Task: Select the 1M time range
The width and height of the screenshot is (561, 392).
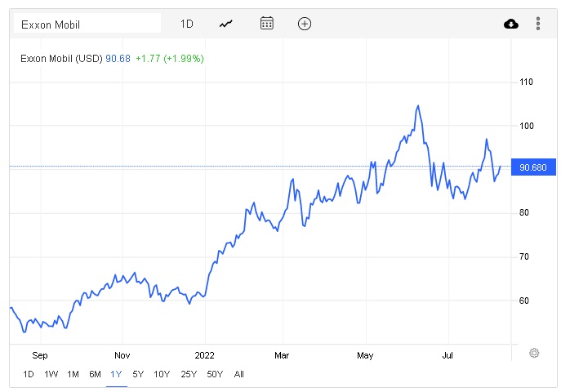Action: point(73,375)
